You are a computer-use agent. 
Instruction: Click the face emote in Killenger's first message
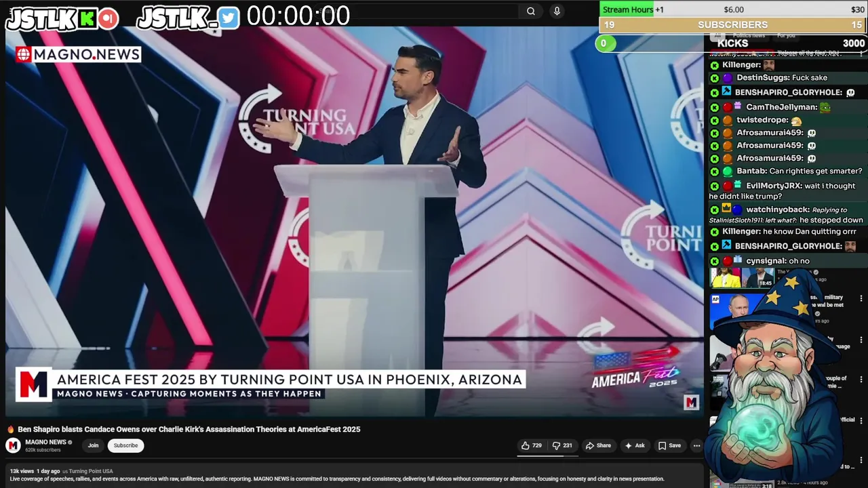pos(768,65)
